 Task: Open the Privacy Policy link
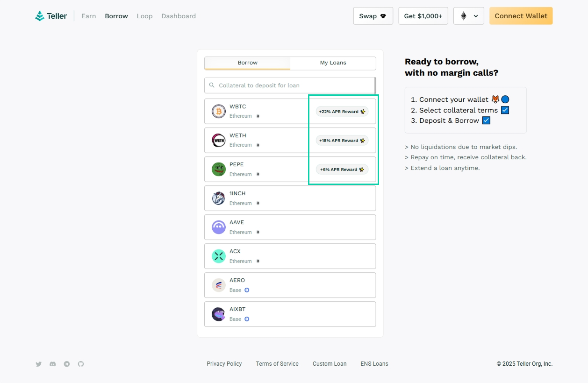[x=224, y=364]
